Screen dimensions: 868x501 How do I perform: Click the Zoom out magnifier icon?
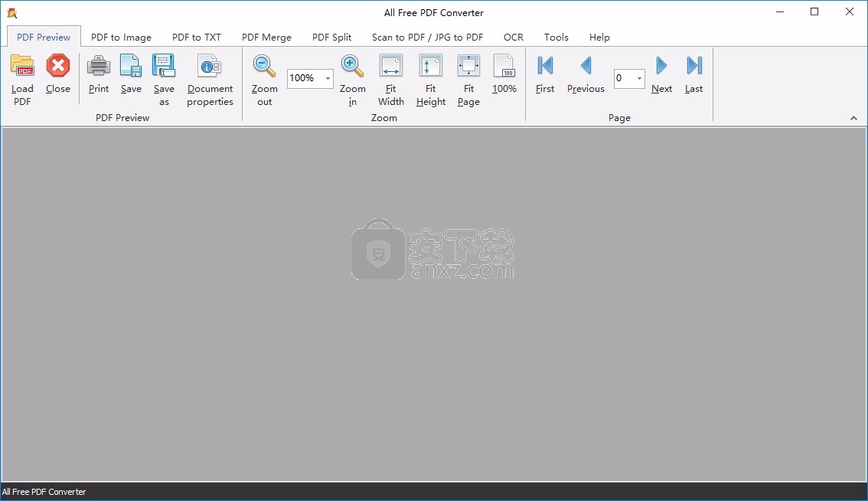pyautogui.click(x=264, y=67)
